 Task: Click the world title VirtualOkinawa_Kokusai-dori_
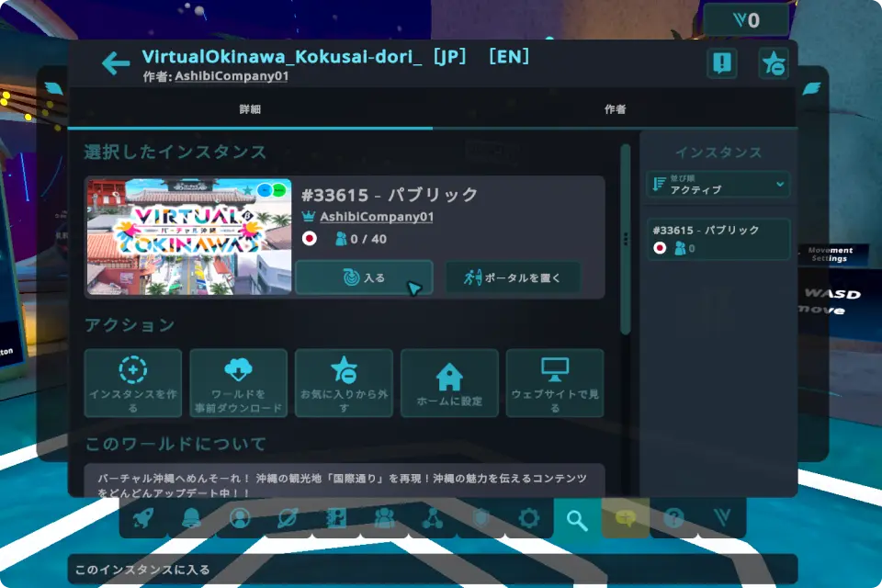tap(281, 56)
